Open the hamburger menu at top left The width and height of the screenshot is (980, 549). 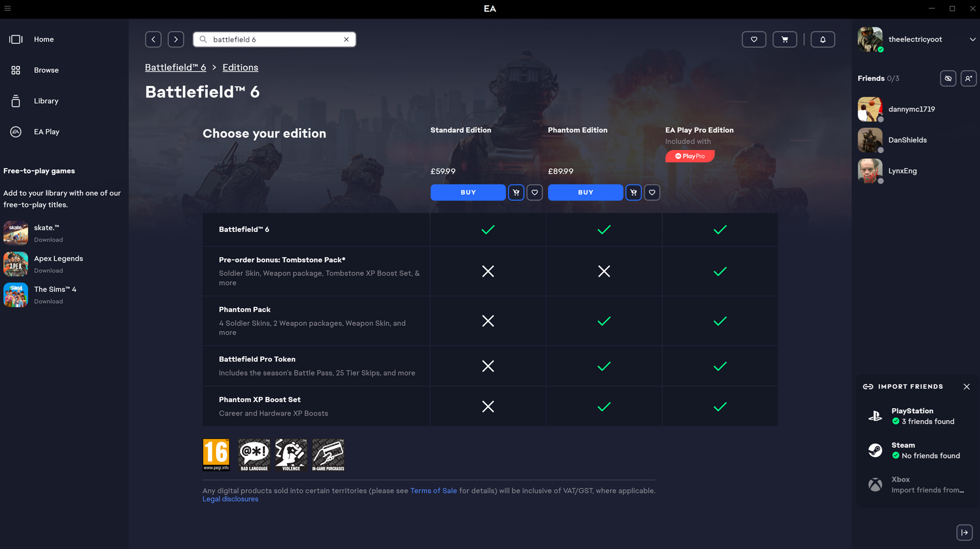8,8
